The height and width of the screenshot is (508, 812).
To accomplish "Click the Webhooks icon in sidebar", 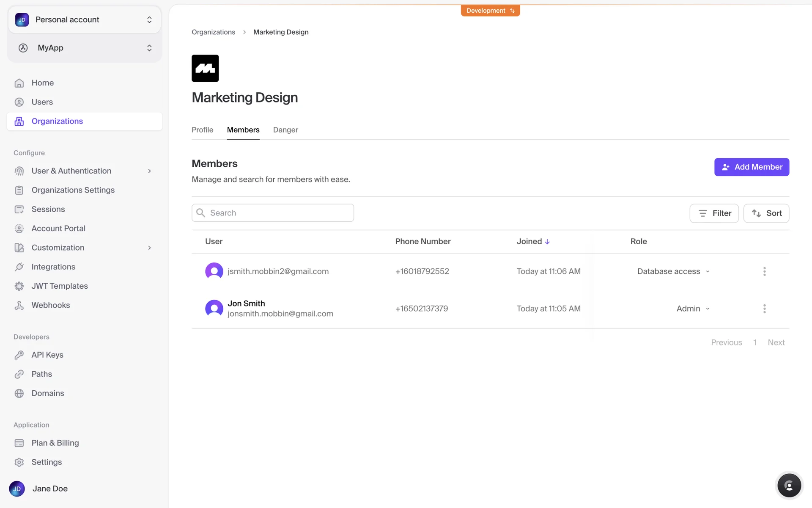I will pyautogui.click(x=19, y=305).
